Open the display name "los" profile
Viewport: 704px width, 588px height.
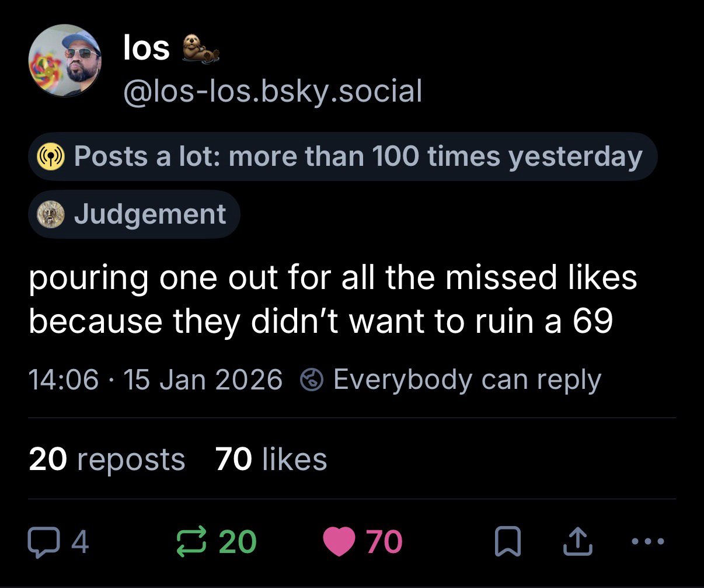[x=146, y=48]
